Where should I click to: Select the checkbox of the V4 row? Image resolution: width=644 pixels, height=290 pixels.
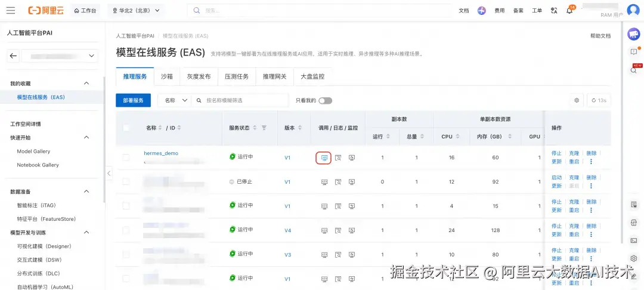(126, 230)
